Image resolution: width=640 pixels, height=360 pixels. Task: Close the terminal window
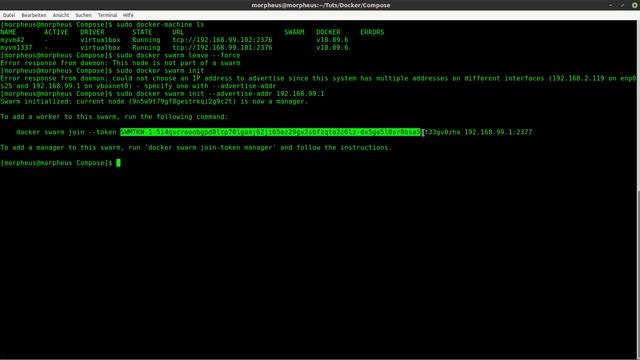tap(635, 5)
